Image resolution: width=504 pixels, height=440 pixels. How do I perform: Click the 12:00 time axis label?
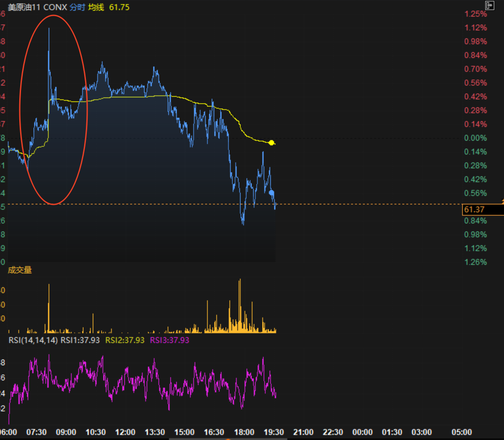(125, 432)
